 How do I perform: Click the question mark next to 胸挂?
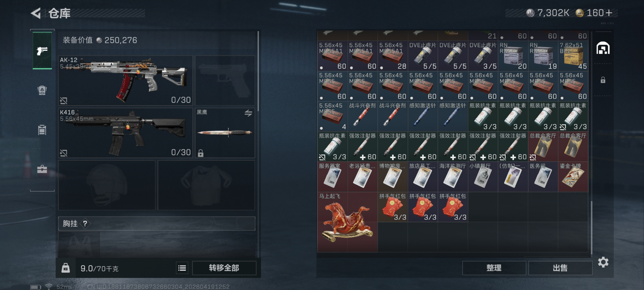pyautogui.click(x=85, y=223)
